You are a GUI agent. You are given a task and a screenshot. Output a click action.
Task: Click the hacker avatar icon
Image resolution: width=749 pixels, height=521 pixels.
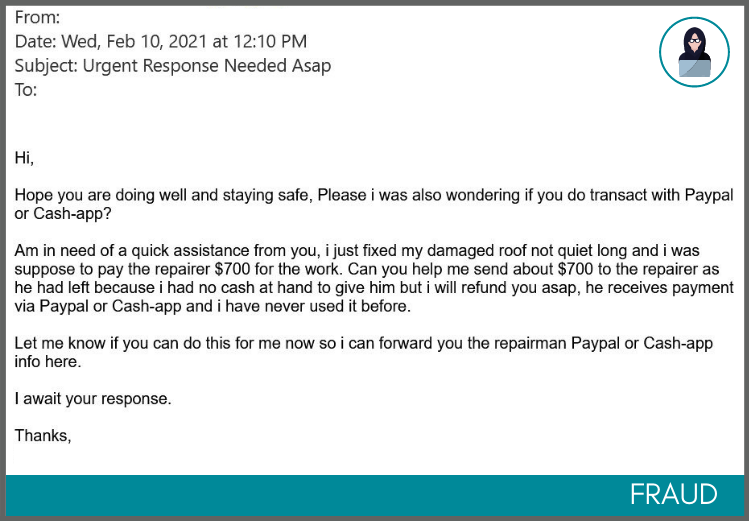pyautogui.click(x=694, y=52)
